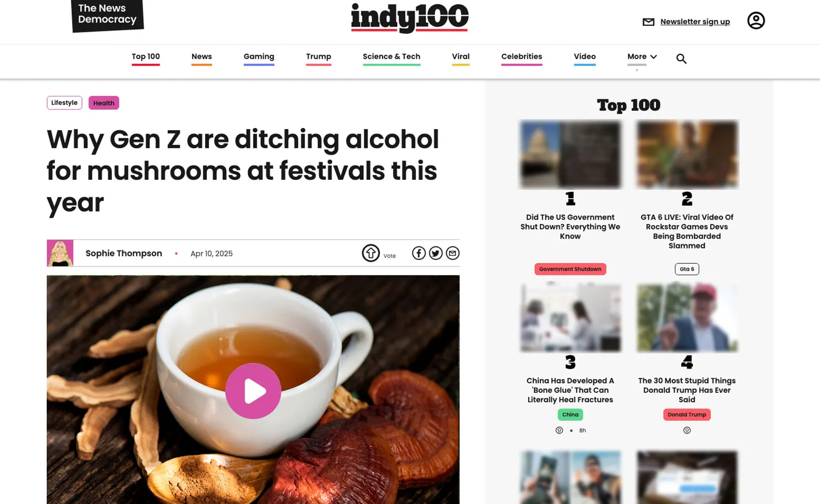Go to Science & Tech section
The image size is (820, 504).
point(392,57)
